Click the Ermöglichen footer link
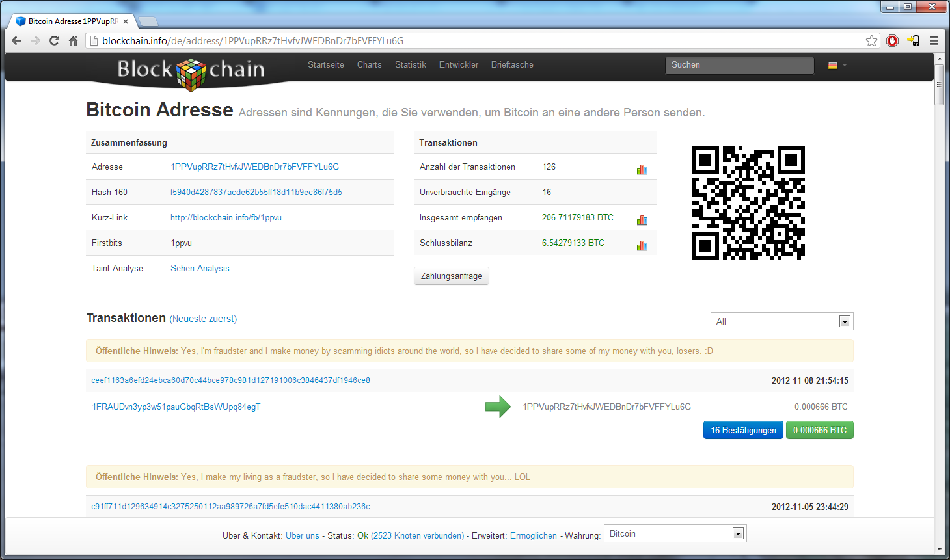The image size is (950, 560). coord(534,536)
